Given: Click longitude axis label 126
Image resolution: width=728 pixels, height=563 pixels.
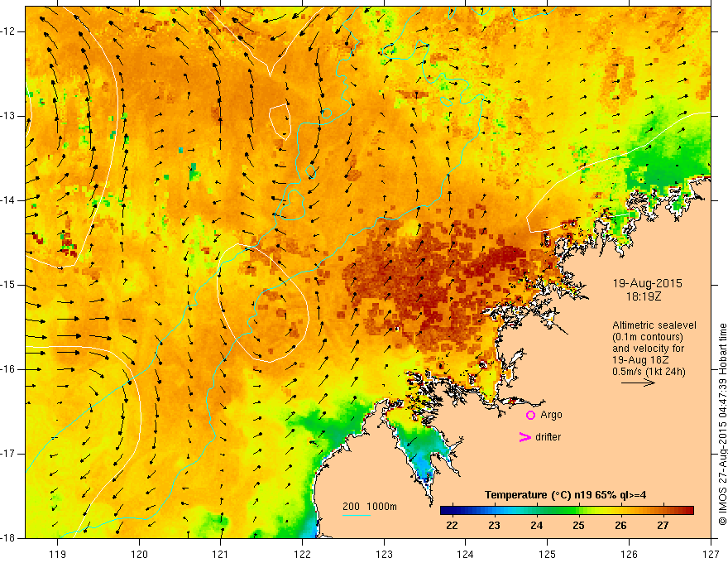Looking at the screenshot, I should [x=629, y=554].
